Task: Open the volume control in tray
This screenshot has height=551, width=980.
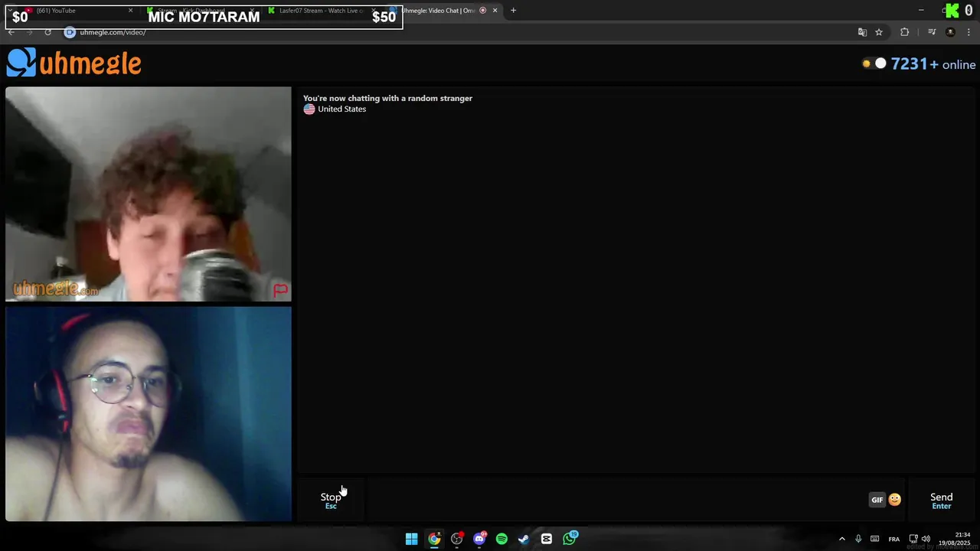Action: (x=926, y=539)
